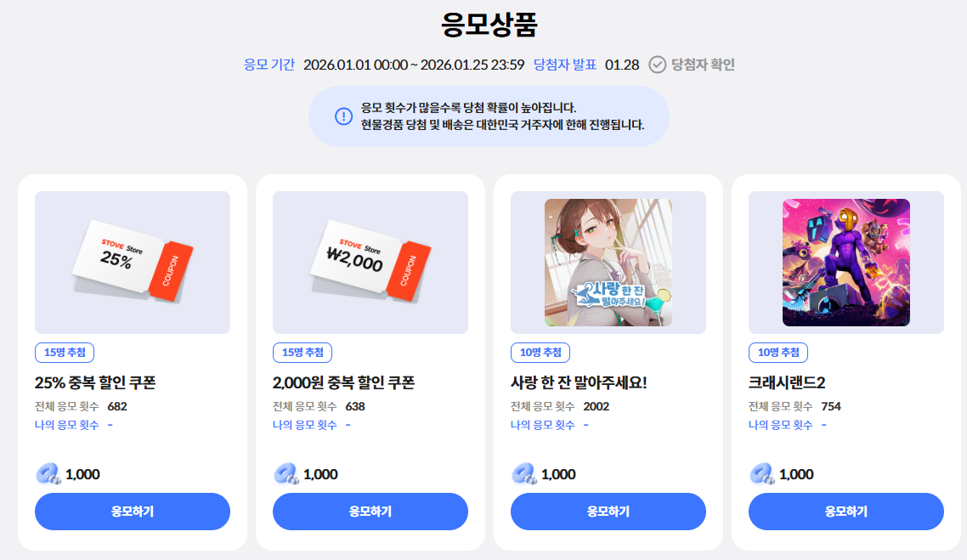Open the 사랑 한 잔 말아주세요 game artwork
Image resolution: width=967 pixels, height=560 pixels.
coord(608,262)
